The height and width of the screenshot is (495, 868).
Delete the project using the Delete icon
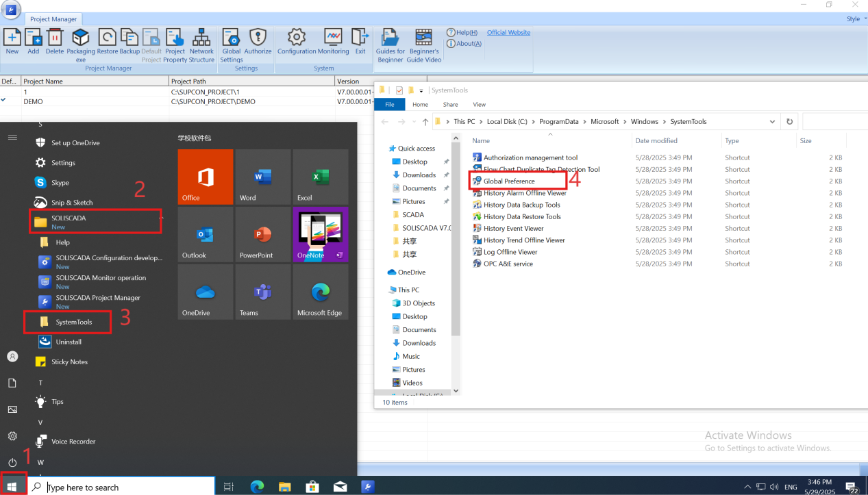pyautogui.click(x=55, y=41)
